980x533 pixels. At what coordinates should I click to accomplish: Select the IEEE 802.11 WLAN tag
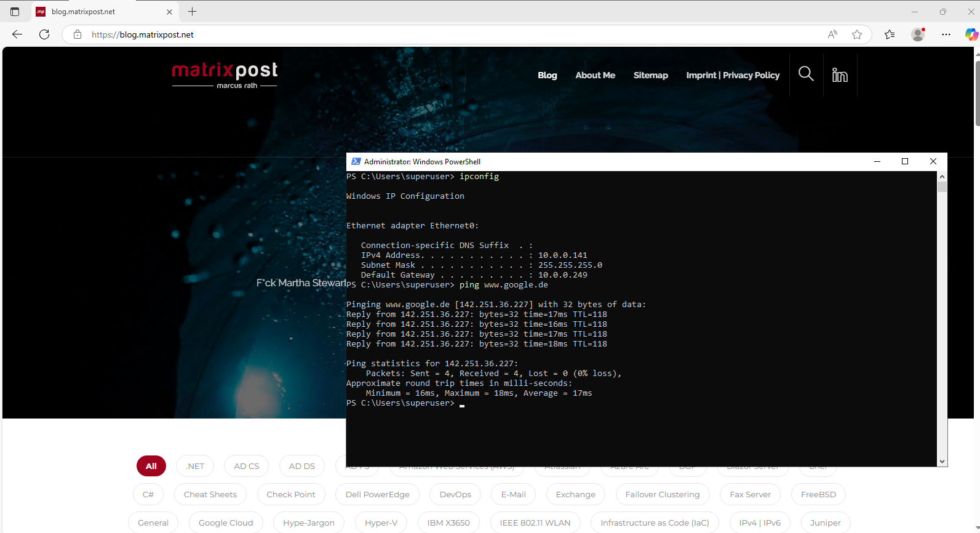535,523
